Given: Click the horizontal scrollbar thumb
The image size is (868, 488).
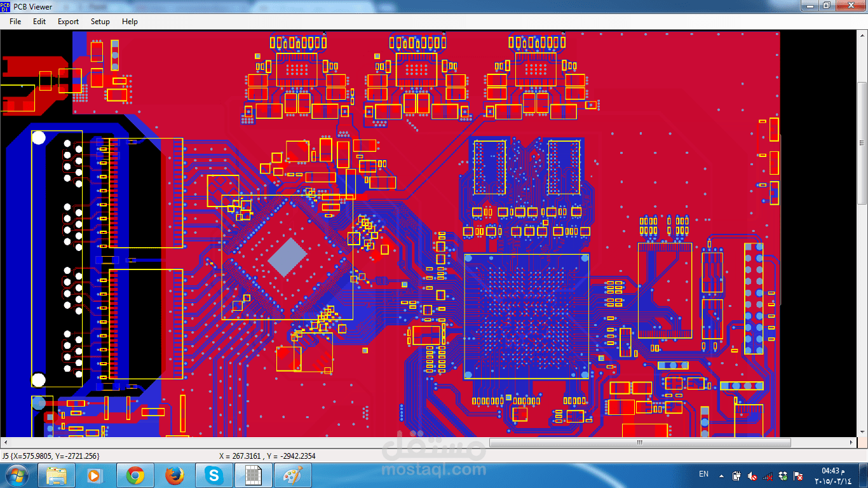Looking at the screenshot, I should [640, 442].
